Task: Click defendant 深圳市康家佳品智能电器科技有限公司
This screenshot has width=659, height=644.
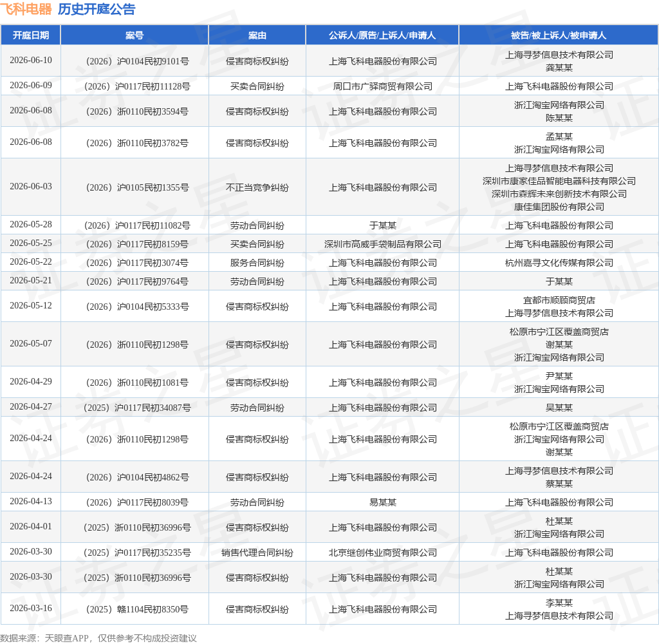Action: tap(559, 182)
